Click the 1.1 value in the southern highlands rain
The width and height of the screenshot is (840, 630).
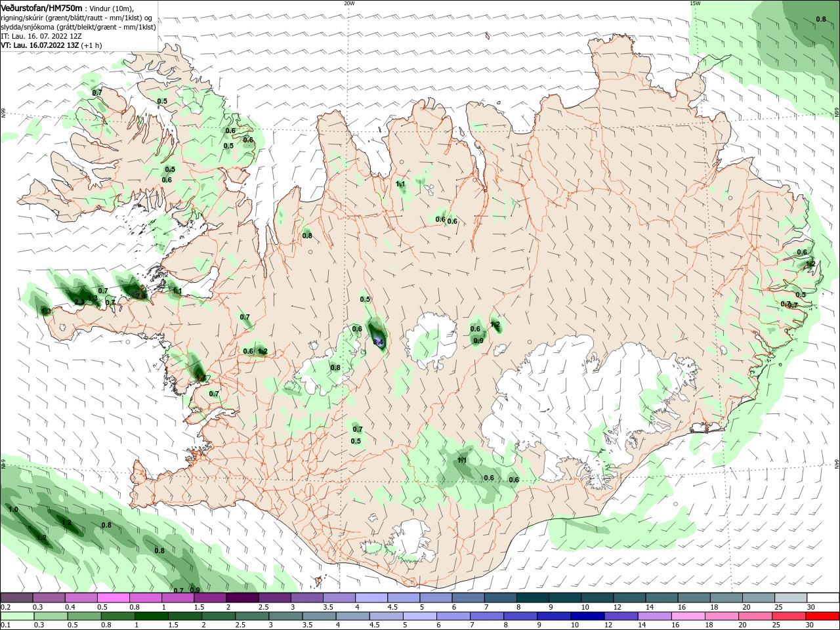(462, 461)
